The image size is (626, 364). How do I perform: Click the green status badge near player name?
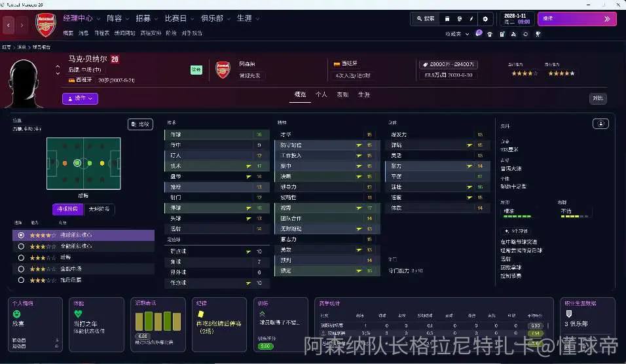(x=196, y=70)
